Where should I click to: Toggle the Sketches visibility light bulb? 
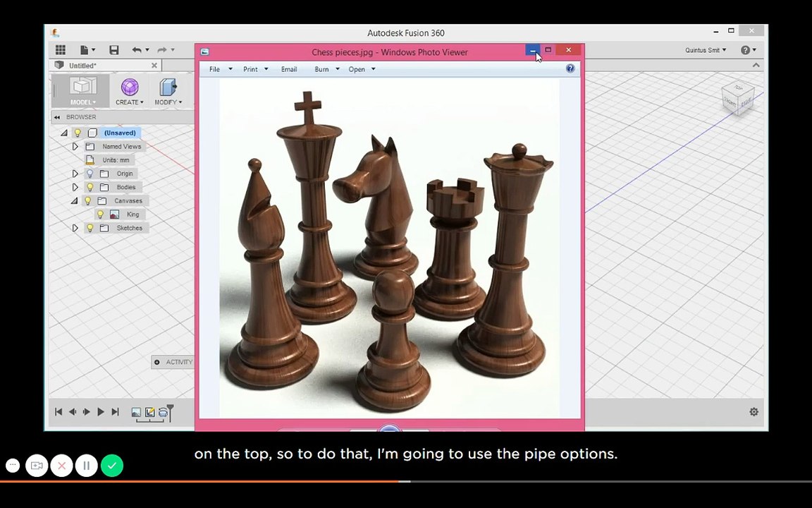click(90, 228)
